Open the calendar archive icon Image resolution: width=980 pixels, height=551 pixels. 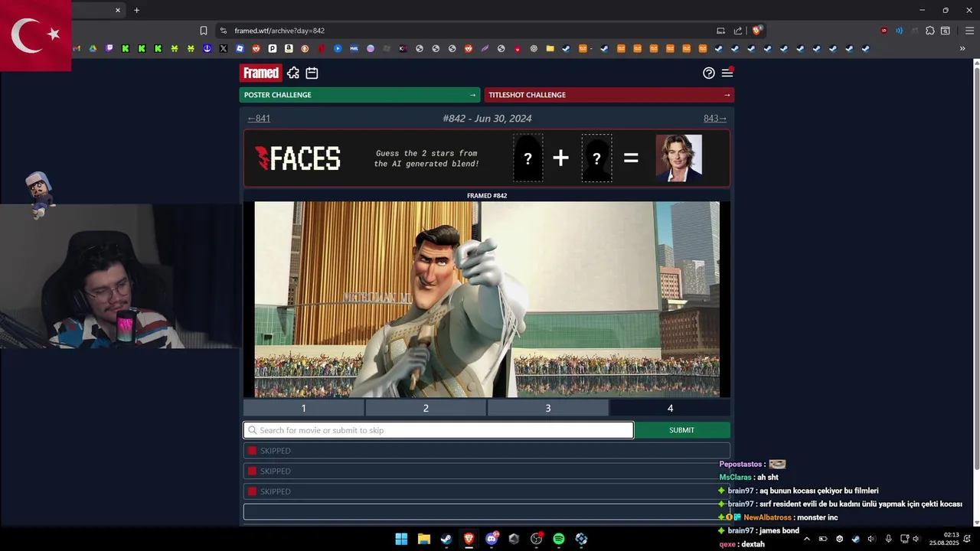click(x=312, y=73)
